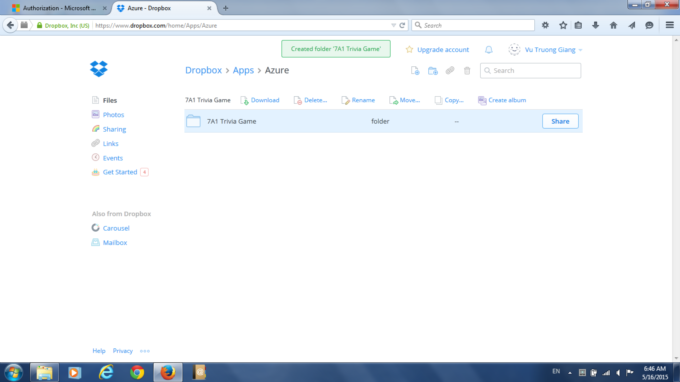Image resolution: width=680 pixels, height=382 pixels.
Task: Click the Apps breadcrumb link
Action: pyautogui.click(x=243, y=70)
